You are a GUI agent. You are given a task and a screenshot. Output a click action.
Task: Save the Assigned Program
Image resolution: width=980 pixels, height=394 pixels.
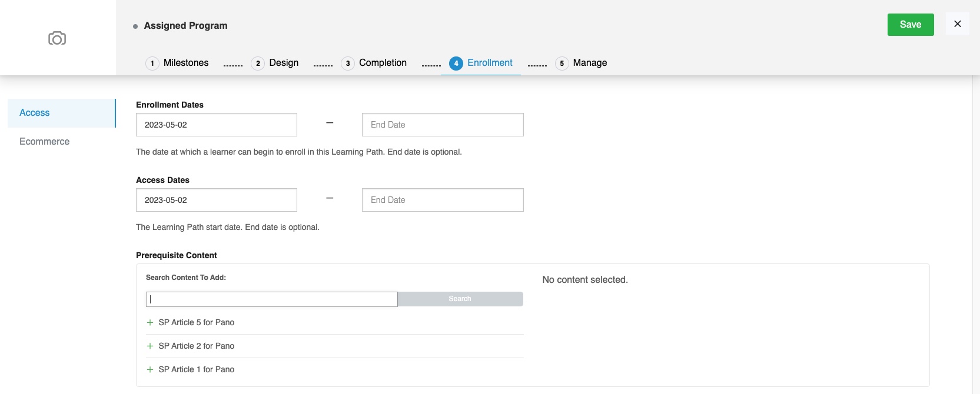click(x=911, y=25)
